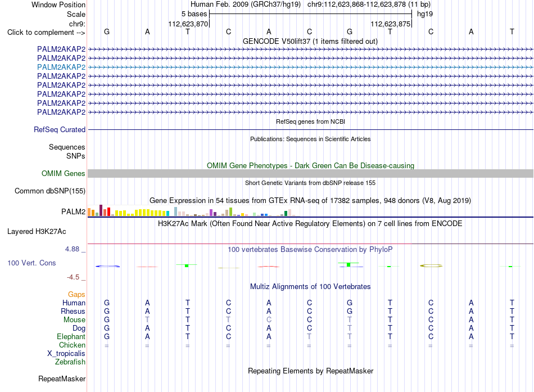Click the OMIM Genes track label
This screenshot has width=534, height=392.
pos(64,173)
